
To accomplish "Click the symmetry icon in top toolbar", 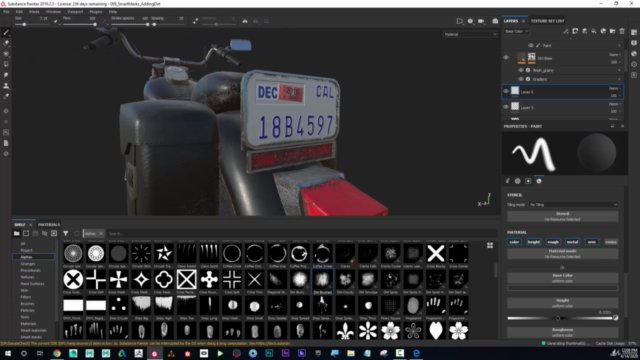I will click(245, 21).
